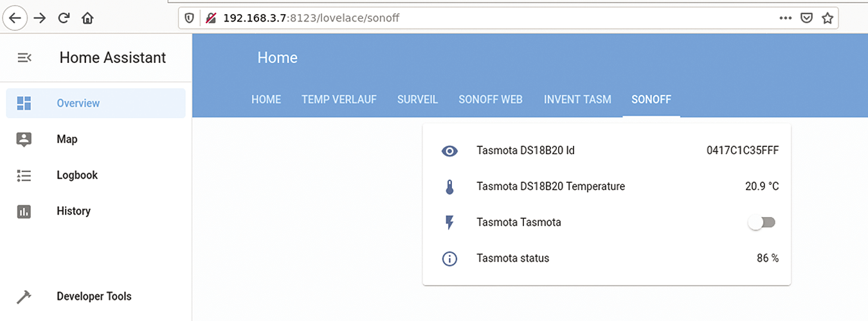Click the Home title in the header
The height and width of the screenshot is (321, 868).
pos(277,58)
